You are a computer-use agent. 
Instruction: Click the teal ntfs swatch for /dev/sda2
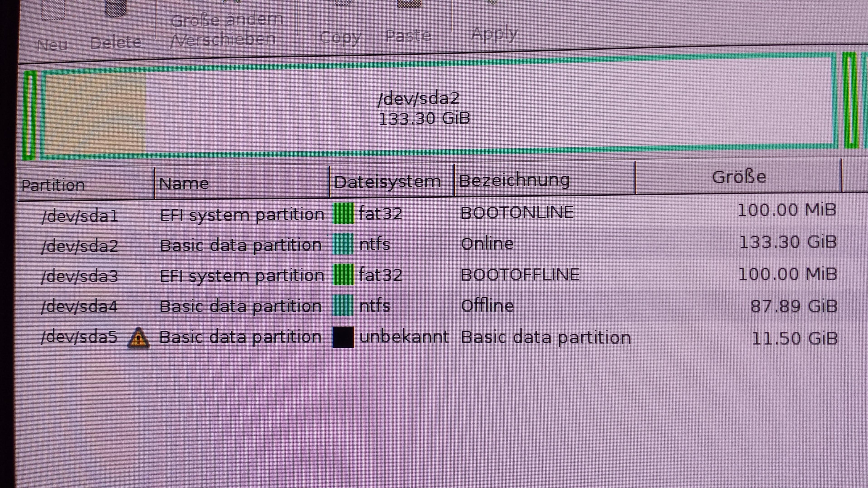343,244
